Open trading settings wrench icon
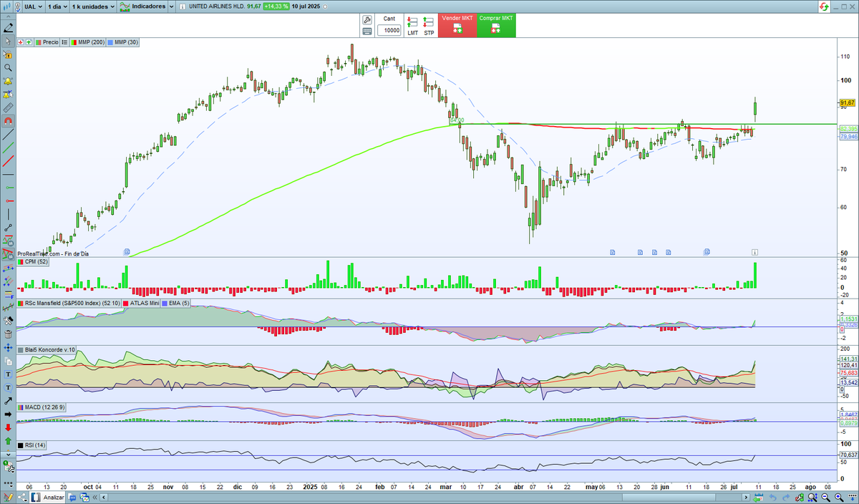 pyautogui.click(x=367, y=20)
